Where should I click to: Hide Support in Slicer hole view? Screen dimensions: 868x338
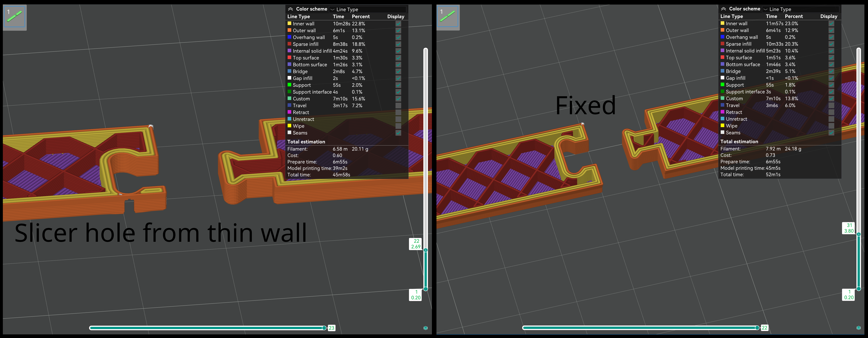tap(398, 85)
